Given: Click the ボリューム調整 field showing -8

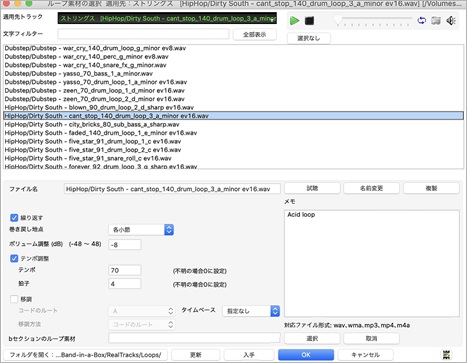Looking at the screenshot, I should 125,245.
